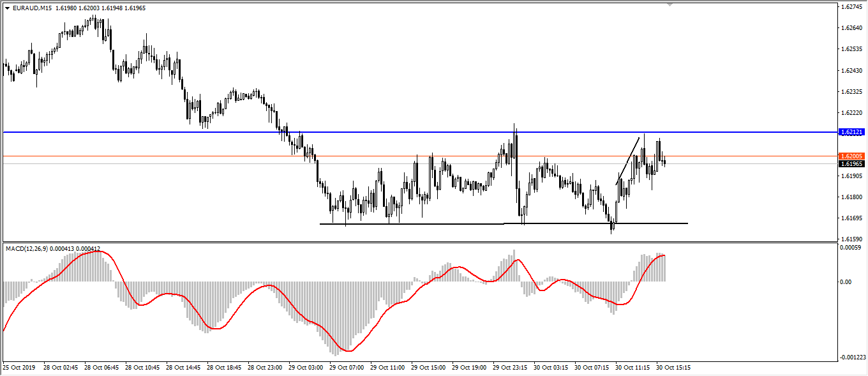Click the 29 Oct 15:00 time label
Viewport: 868px width, 376px height.
tap(429, 368)
